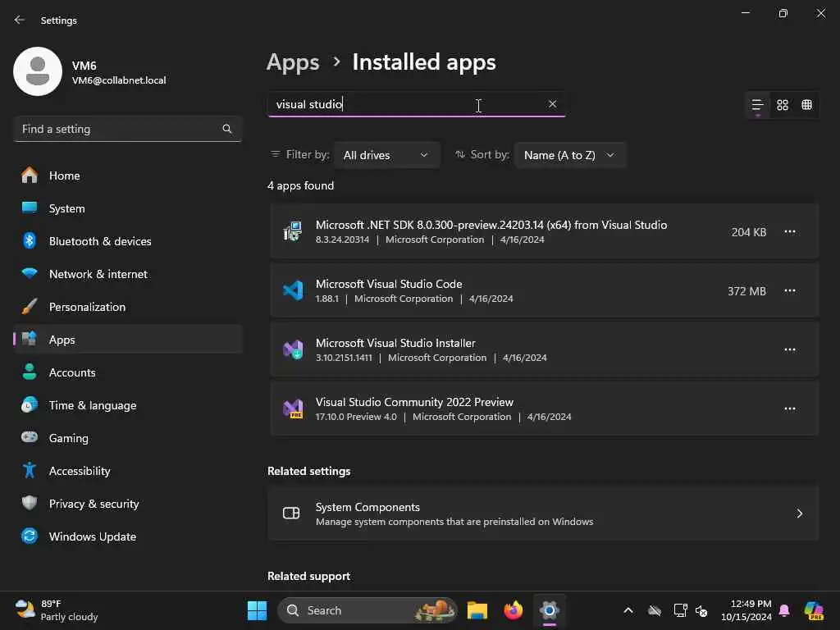Expand System Components related setting

coord(543,514)
